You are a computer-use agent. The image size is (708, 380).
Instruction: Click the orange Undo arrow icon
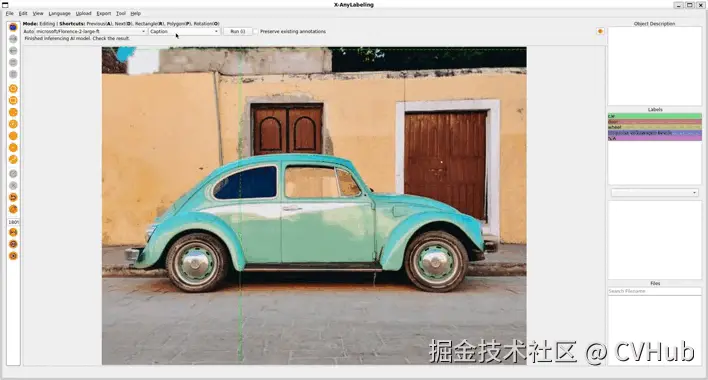13,197
